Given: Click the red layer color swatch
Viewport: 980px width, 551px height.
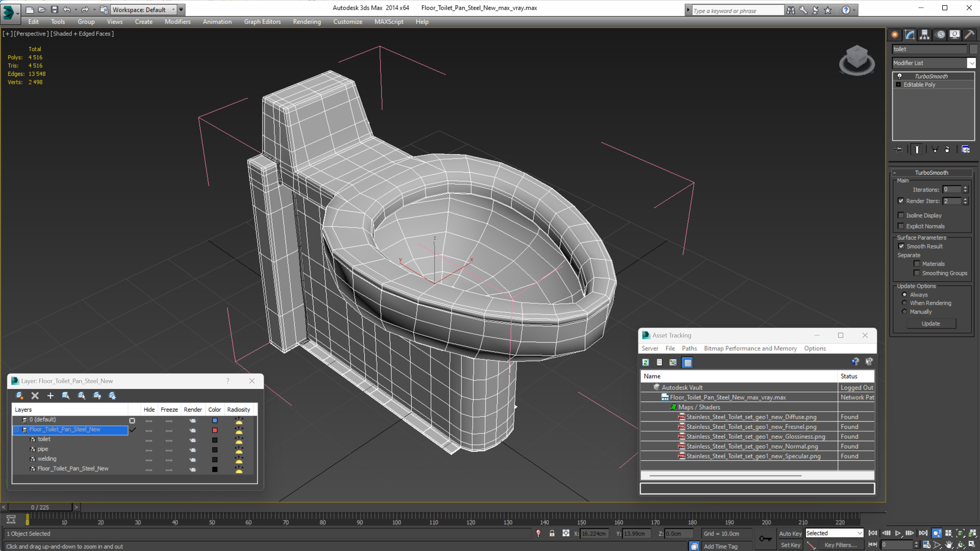Looking at the screenshot, I should coord(215,430).
